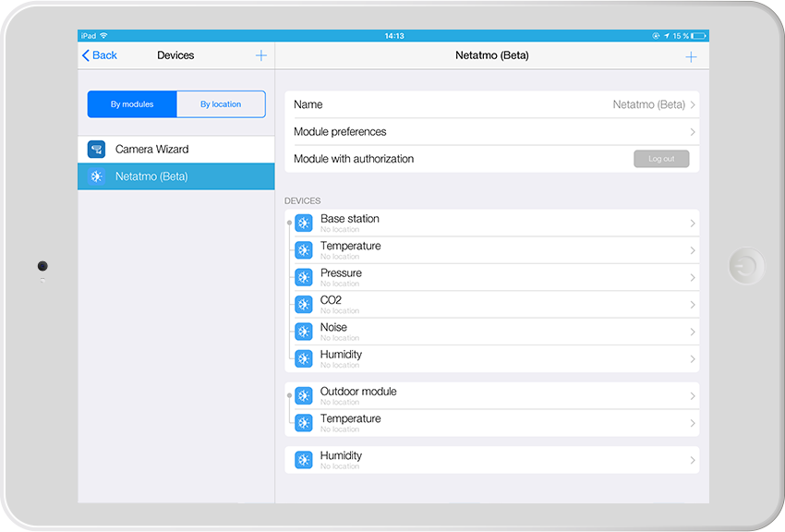Click the CO2 device icon

point(304,305)
